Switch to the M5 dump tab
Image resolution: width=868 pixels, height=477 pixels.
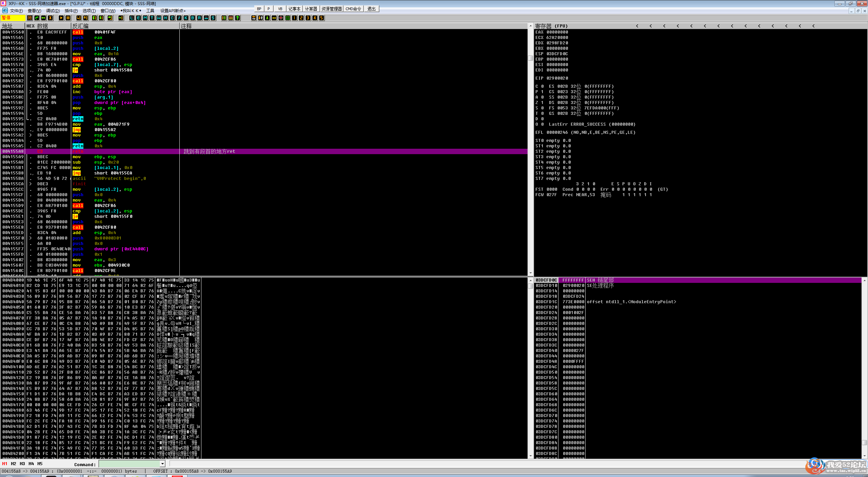[40, 464]
